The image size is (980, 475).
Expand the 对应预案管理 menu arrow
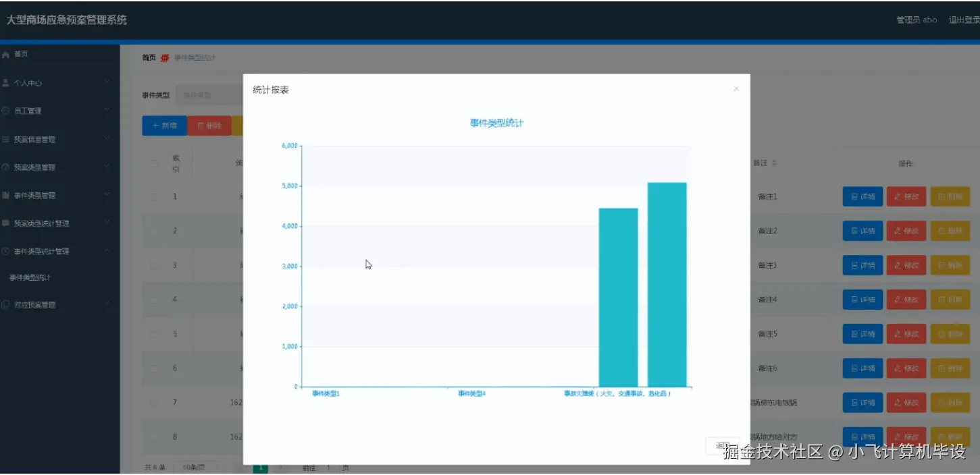click(107, 304)
